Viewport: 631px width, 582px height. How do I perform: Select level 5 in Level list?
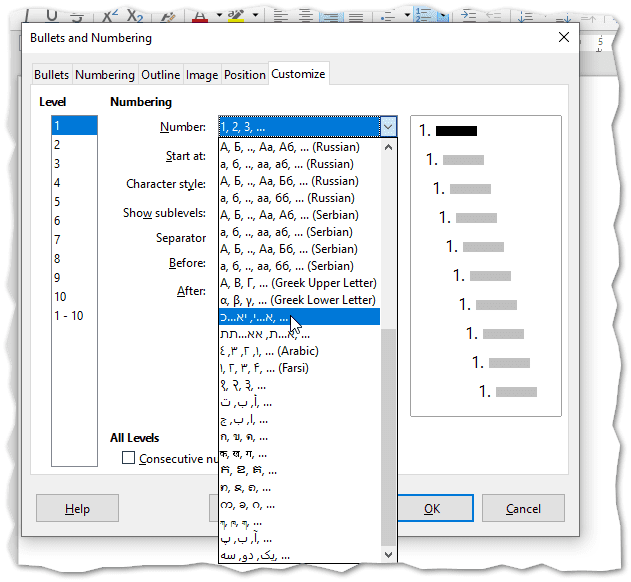point(74,202)
